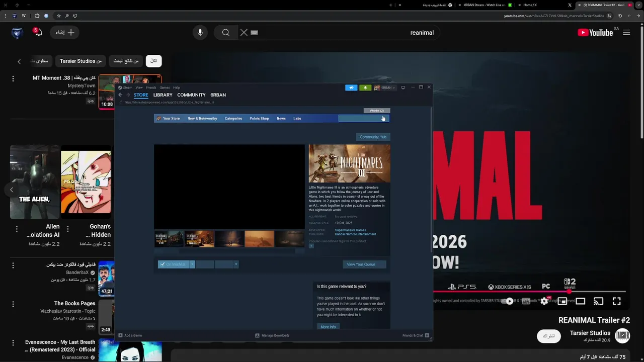Image resolution: width=644 pixels, height=362 pixels.
Task: Click Add a Game in Steam
Action: pos(130,335)
